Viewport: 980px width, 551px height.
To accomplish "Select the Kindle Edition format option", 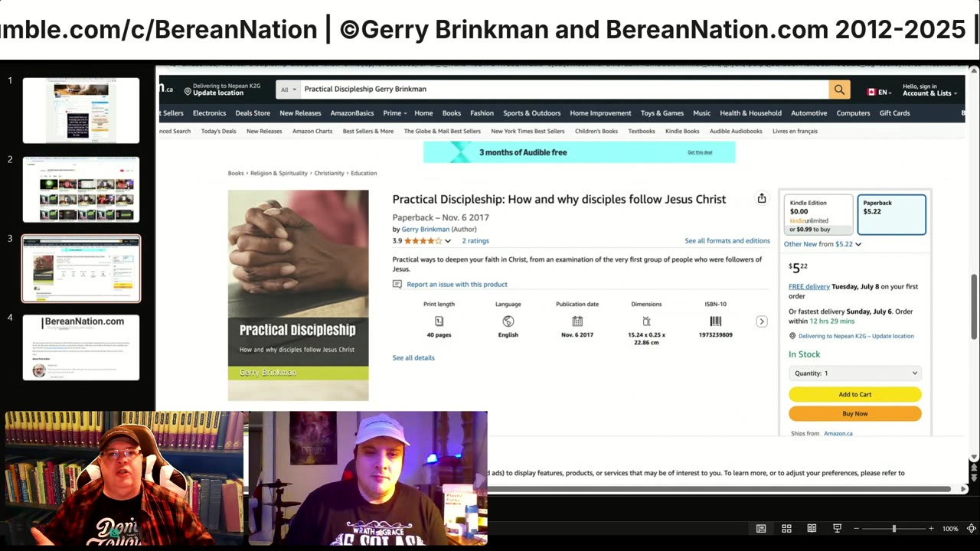I will 818,214.
